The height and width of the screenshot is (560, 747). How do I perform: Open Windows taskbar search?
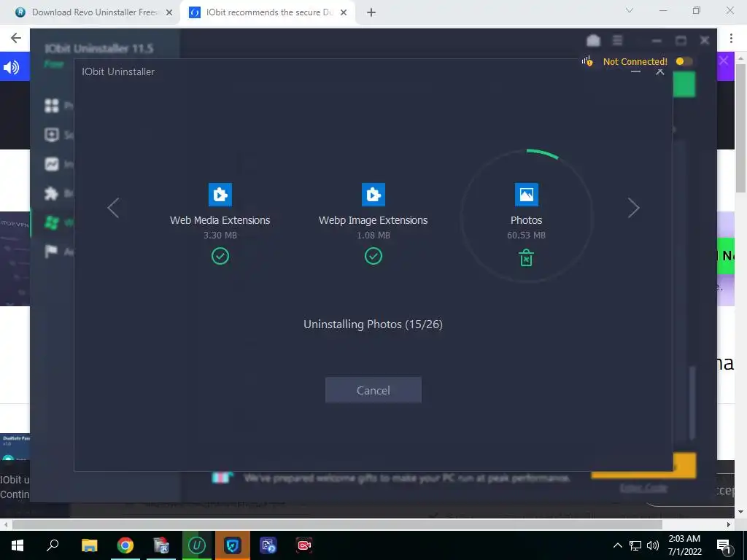(53, 545)
